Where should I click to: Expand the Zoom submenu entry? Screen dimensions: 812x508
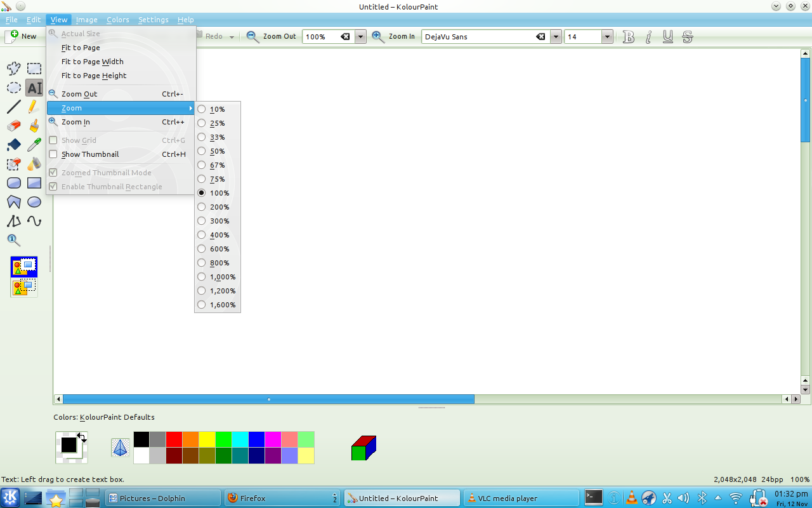point(121,108)
